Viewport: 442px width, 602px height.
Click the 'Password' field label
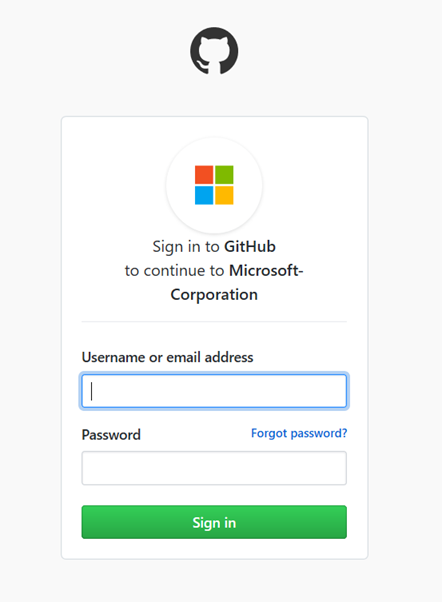point(111,435)
